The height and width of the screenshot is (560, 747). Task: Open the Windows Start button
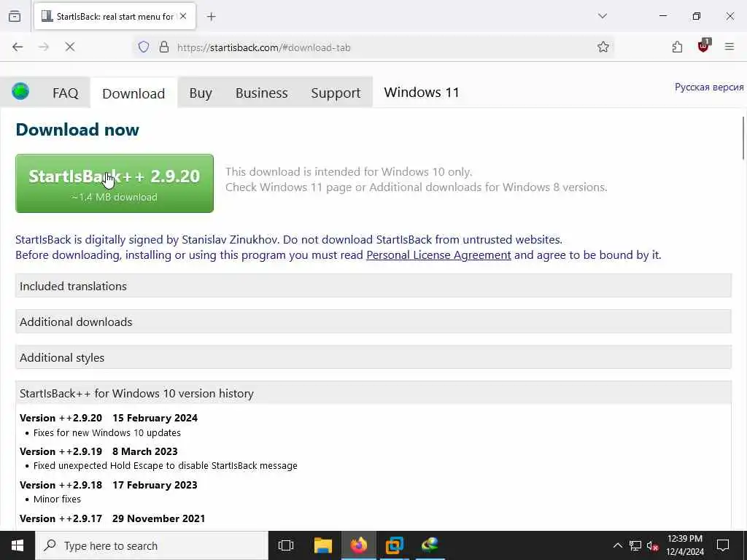click(x=18, y=545)
